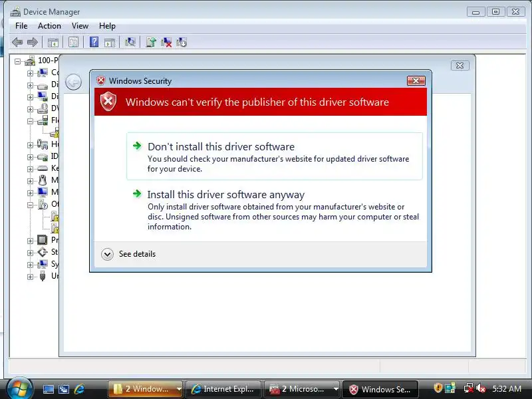Screen dimensions: 532x399
Task: Select the DVD drive icon in device tree
Action: [43, 108]
